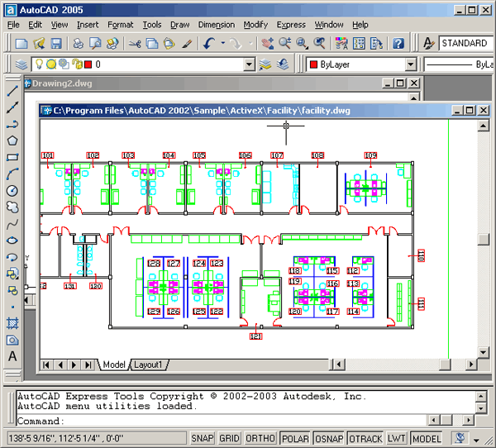The width and height of the screenshot is (496, 448).
Task: Click the red ByLayer color swatch
Action: tap(313, 64)
